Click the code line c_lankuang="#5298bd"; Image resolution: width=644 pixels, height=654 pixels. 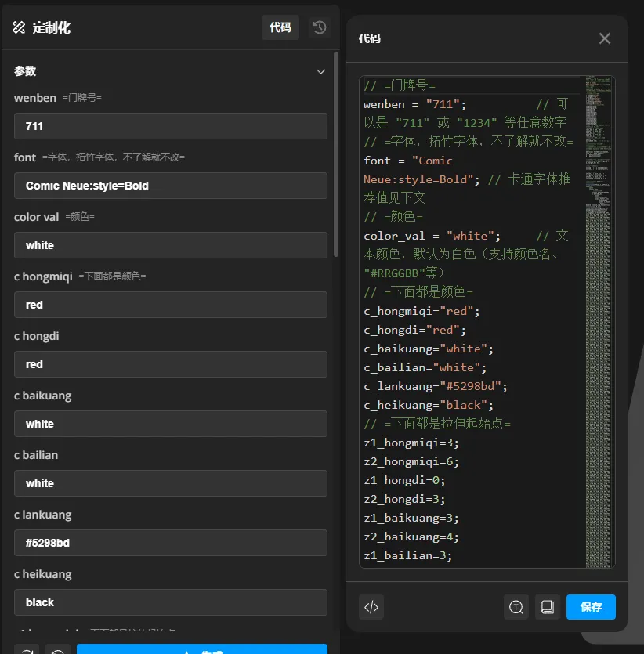[x=436, y=386]
